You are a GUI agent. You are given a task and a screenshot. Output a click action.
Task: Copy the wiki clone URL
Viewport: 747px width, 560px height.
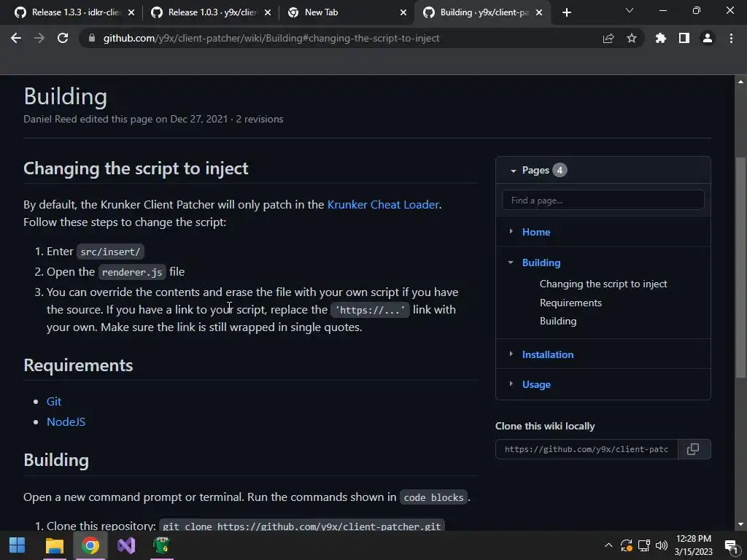tap(693, 449)
